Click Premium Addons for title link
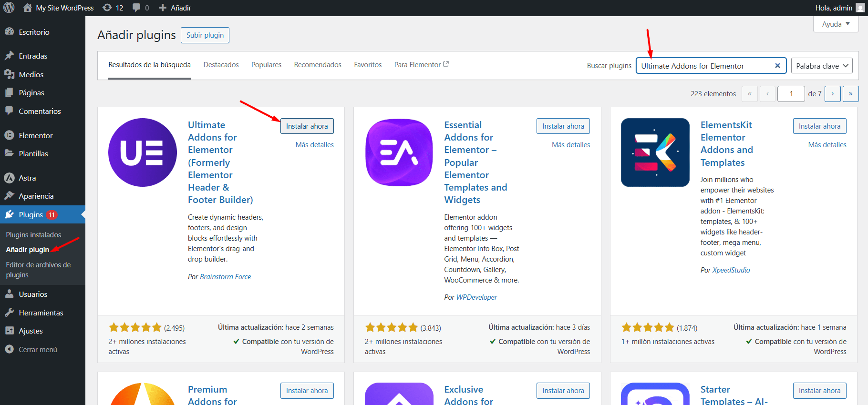868x405 pixels. [x=212, y=395]
